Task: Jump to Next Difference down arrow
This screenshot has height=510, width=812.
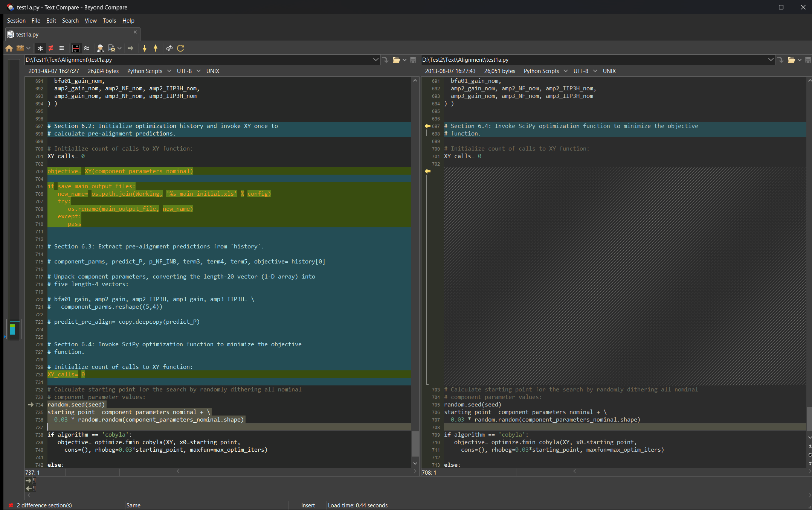Action: 145,48
